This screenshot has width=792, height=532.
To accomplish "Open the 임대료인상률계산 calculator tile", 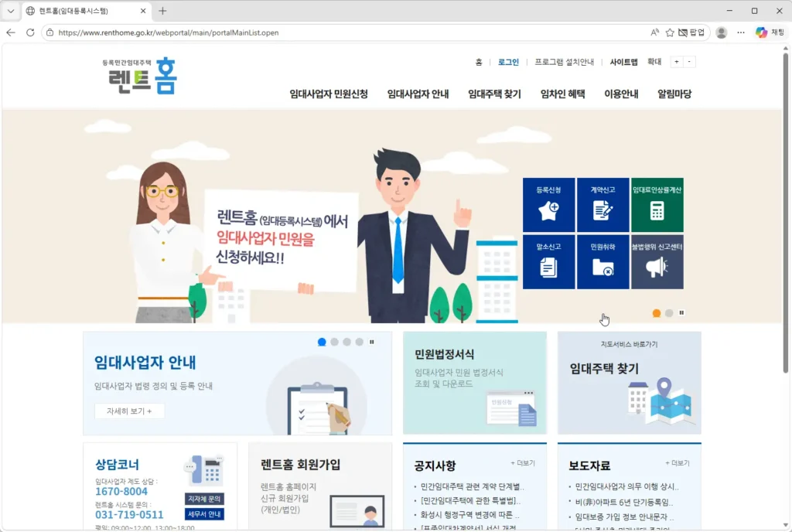I will [657, 205].
